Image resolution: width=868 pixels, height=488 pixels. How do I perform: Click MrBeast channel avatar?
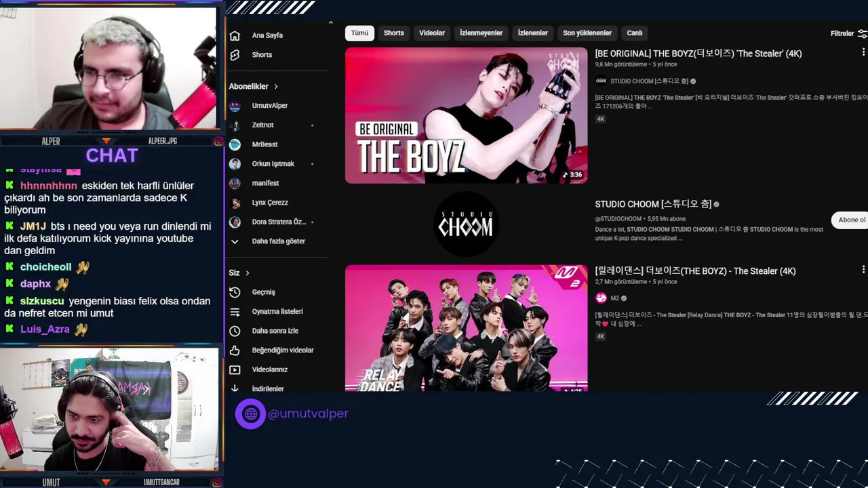coord(235,144)
